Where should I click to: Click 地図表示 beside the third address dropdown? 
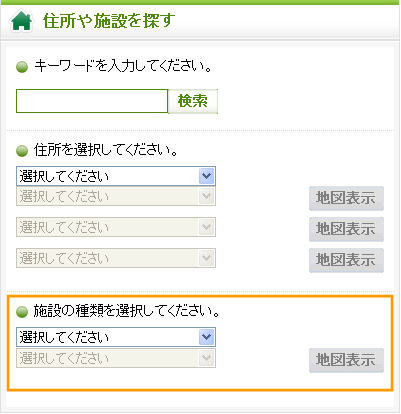346,229
